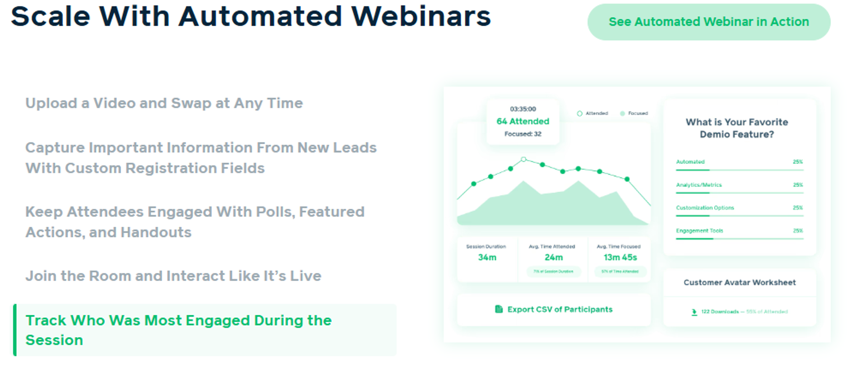Click the Automated poll progress bar
Viewport: 868px width, 379px height.
click(x=740, y=170)
